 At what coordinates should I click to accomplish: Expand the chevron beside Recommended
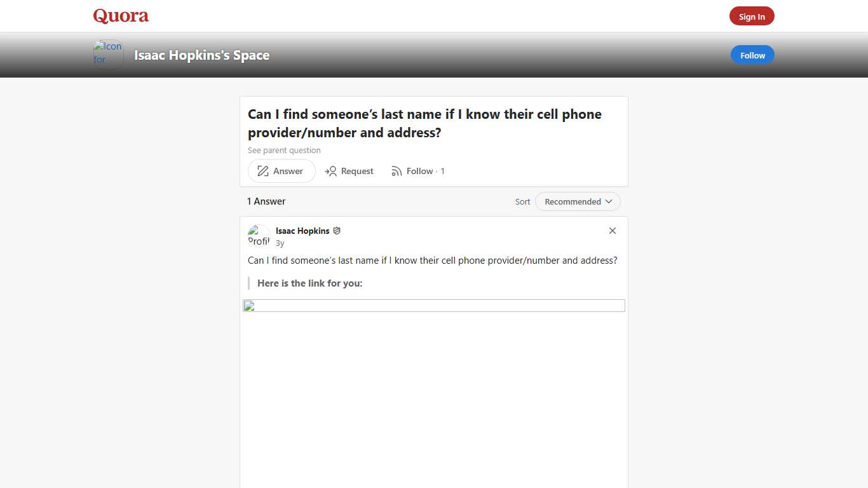609,201
